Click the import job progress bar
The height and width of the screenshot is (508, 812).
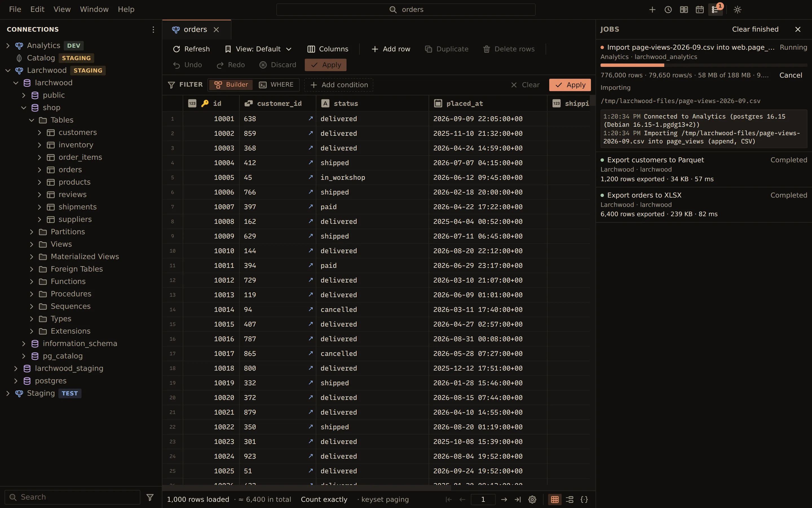tap(704, 65)
